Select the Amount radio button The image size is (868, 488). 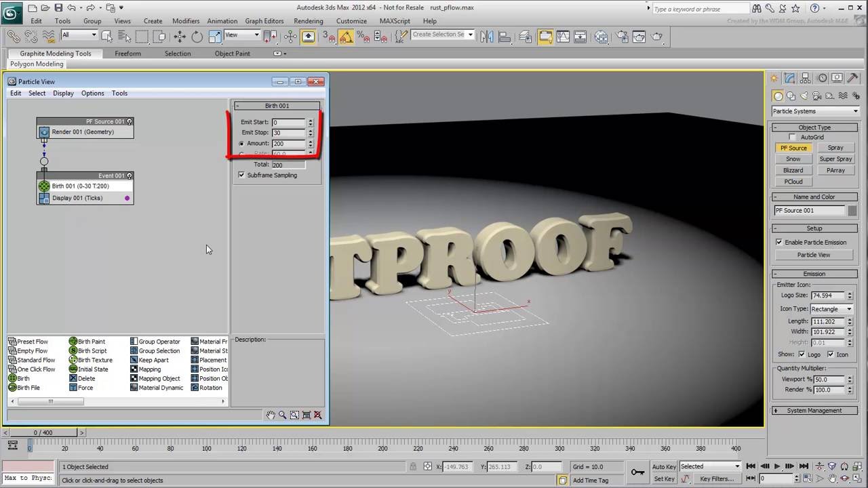[x=241, y=144]
